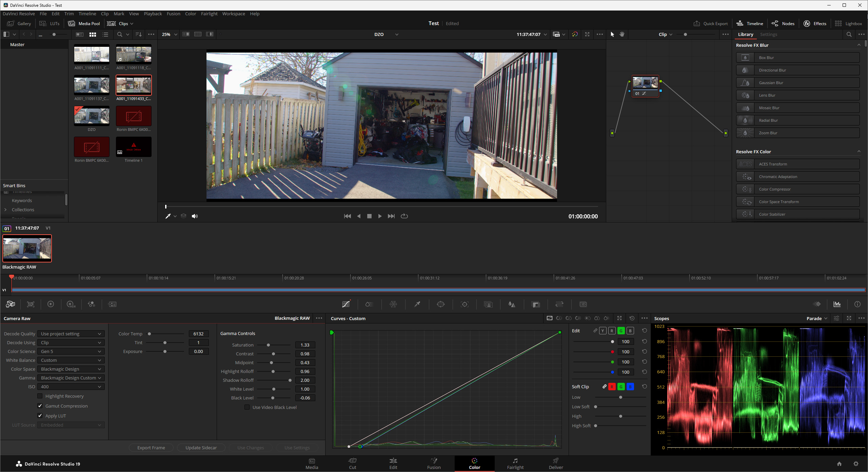The image size is (868, 472).
Task: Open the Decode Using dropdown
Action: click(x=71, y=342)
